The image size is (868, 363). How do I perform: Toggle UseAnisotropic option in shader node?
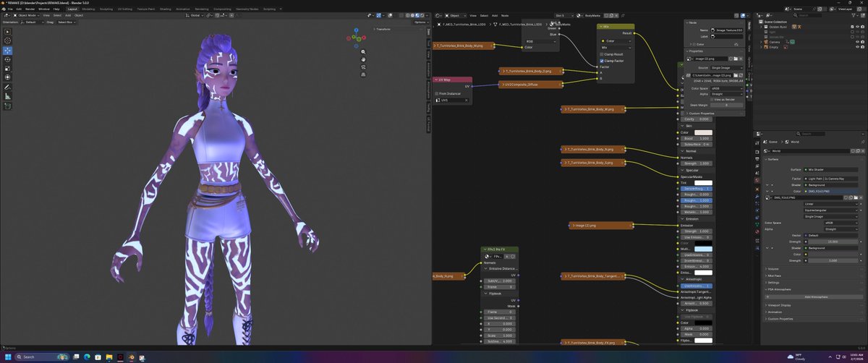click(697, 286)
